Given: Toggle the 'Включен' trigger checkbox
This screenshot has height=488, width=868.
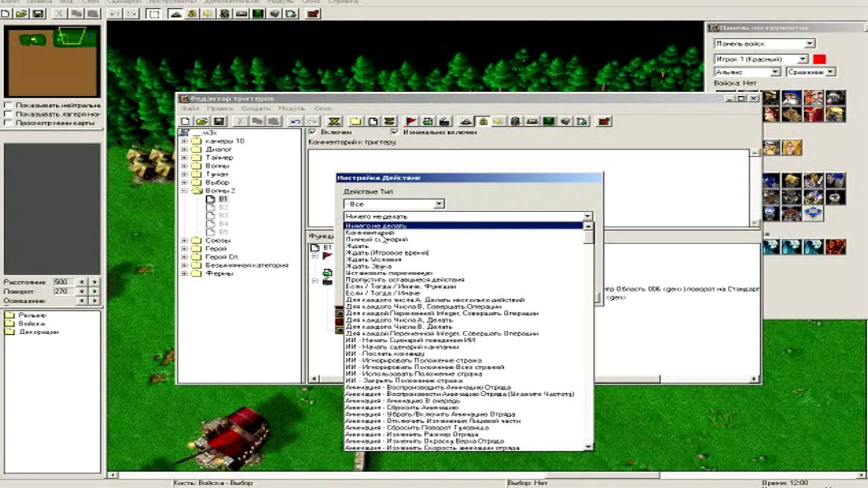Looking at the screenshot, I should tap(313, 132).
